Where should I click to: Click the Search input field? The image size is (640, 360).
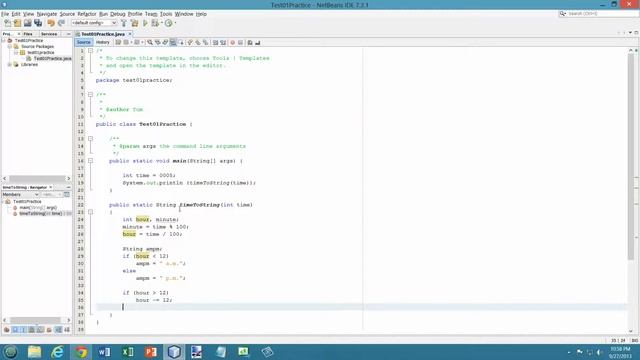click(602, 14)
